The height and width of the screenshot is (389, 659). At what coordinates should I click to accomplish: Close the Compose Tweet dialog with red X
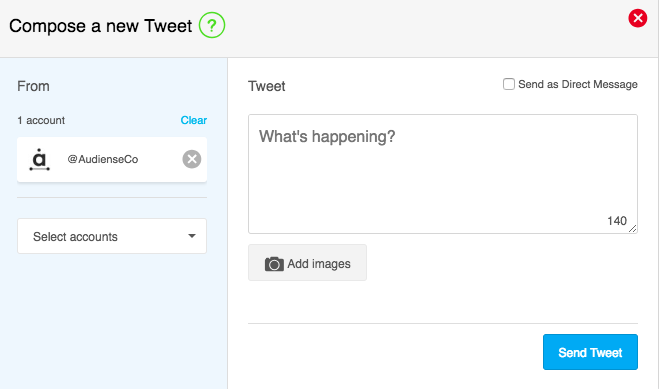coord(638,18)
